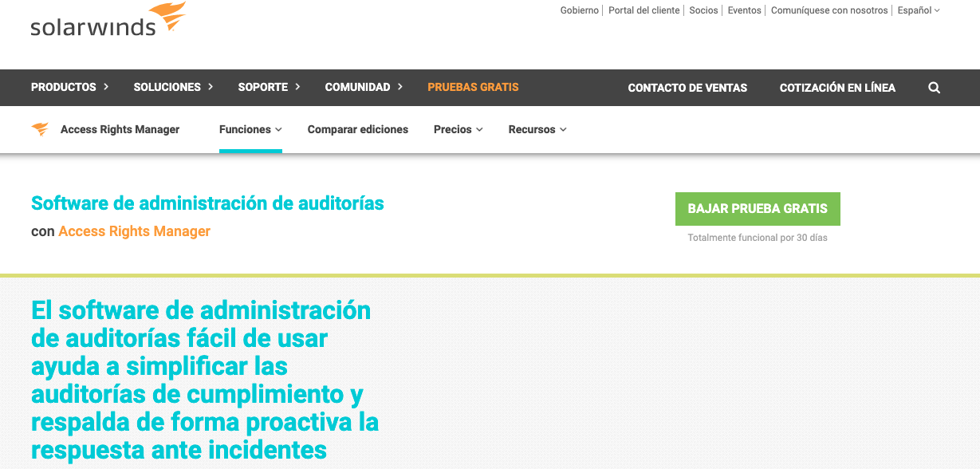
Task: Click Comuníquese con nosotros
Action: [x=829, y=10]
